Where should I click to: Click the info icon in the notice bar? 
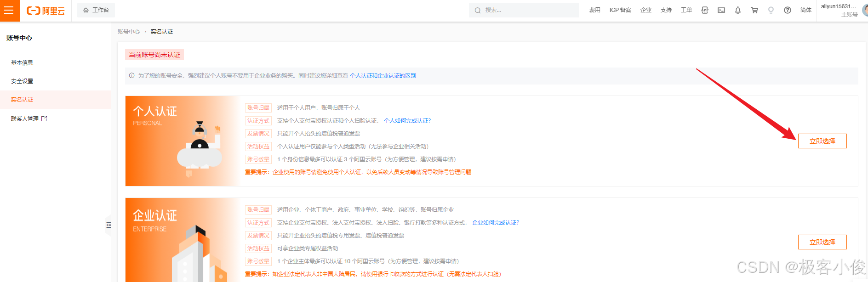(x=132, y=76)
